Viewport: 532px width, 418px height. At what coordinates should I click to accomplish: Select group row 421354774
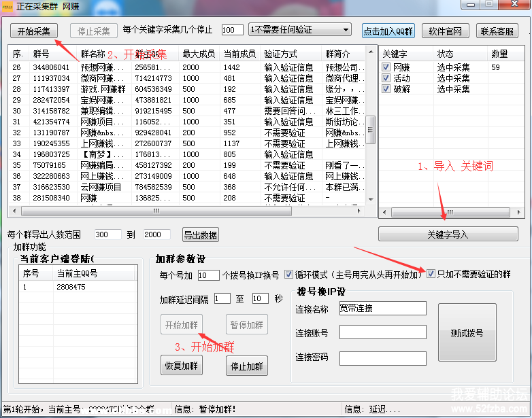click(187, 122)
